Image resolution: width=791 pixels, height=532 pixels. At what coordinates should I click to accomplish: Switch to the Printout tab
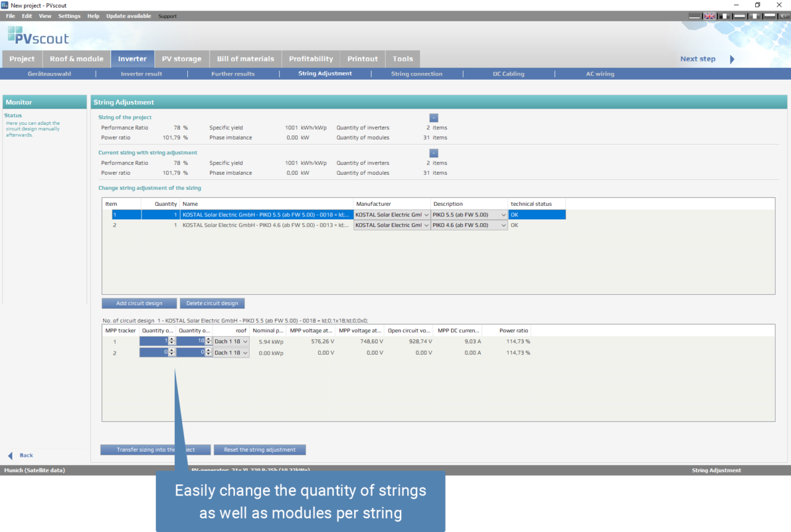click(x=362, y=59)
